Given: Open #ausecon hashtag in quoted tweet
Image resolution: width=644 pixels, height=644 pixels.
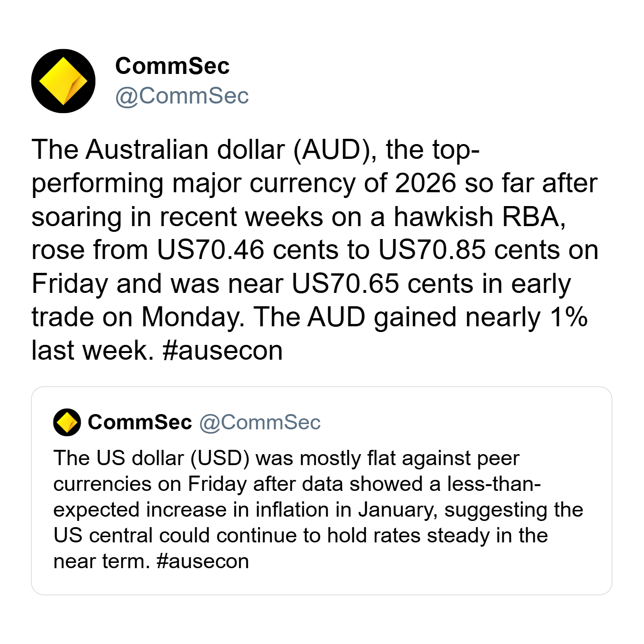Looking at the screenshot, I should (x=203, y=561).
